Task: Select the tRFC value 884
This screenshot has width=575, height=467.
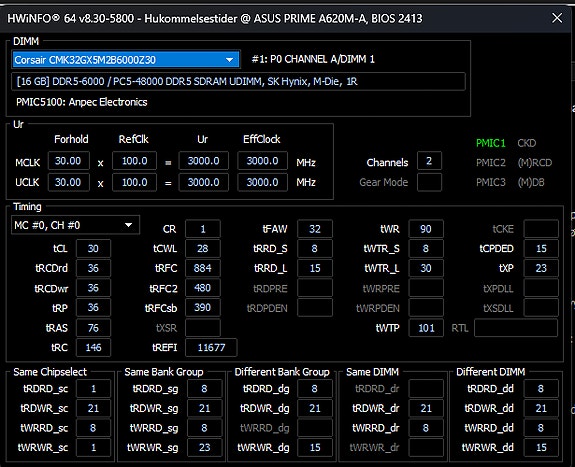Action: pyautogui.click(x=203, y=268)
